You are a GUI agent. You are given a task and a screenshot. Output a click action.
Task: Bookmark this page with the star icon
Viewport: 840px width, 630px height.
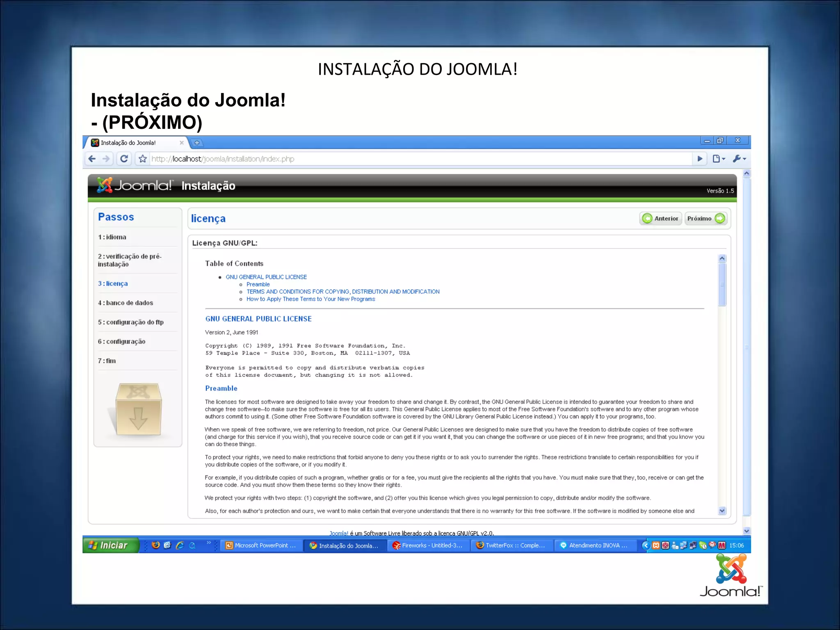tap(142, 159)
